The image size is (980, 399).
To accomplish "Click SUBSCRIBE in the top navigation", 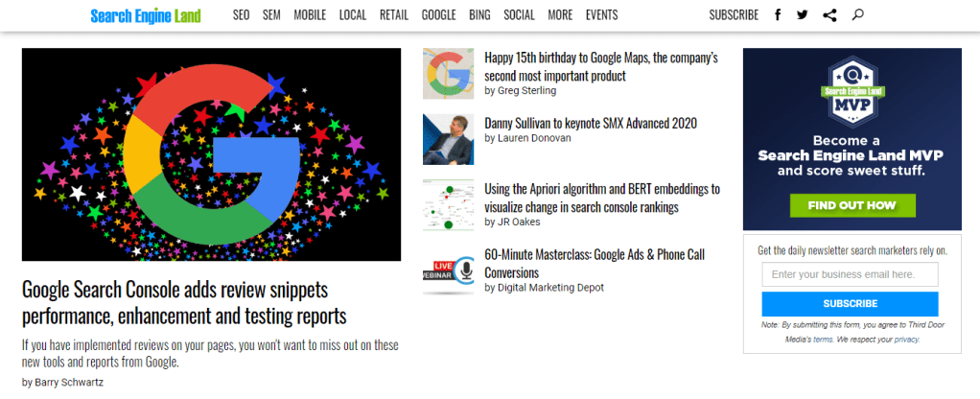I will coord(734,15).
